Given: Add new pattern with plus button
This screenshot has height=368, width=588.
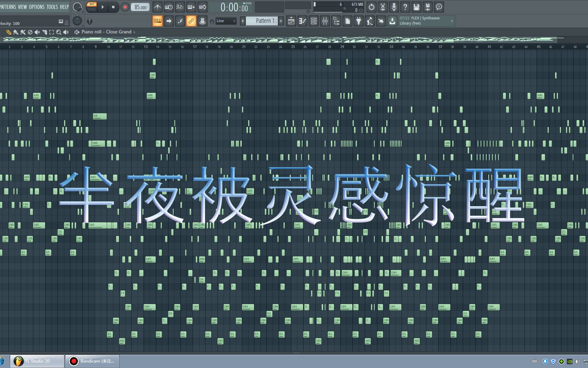Looking at the screenshot, I should (x=281, y=21).
